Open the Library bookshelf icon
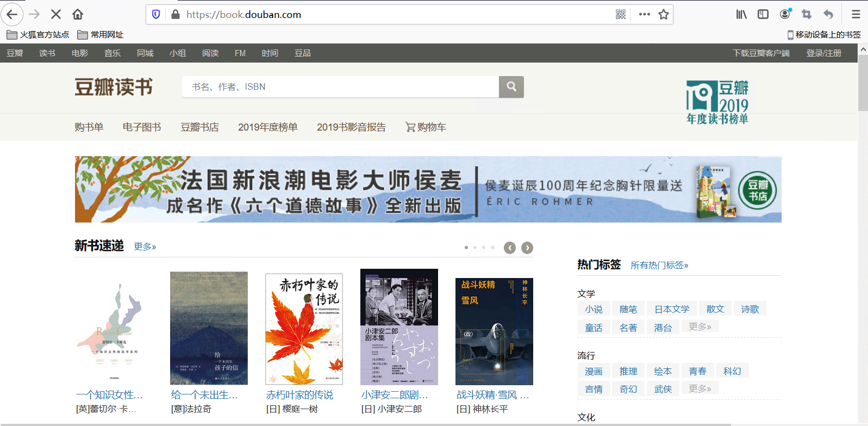 [x=741, y=14]
